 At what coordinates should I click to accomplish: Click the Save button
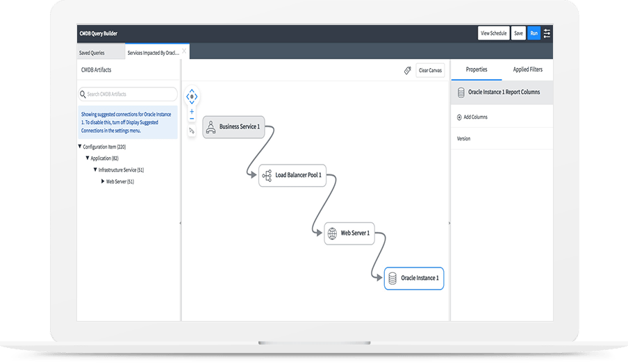coord(518,33)
